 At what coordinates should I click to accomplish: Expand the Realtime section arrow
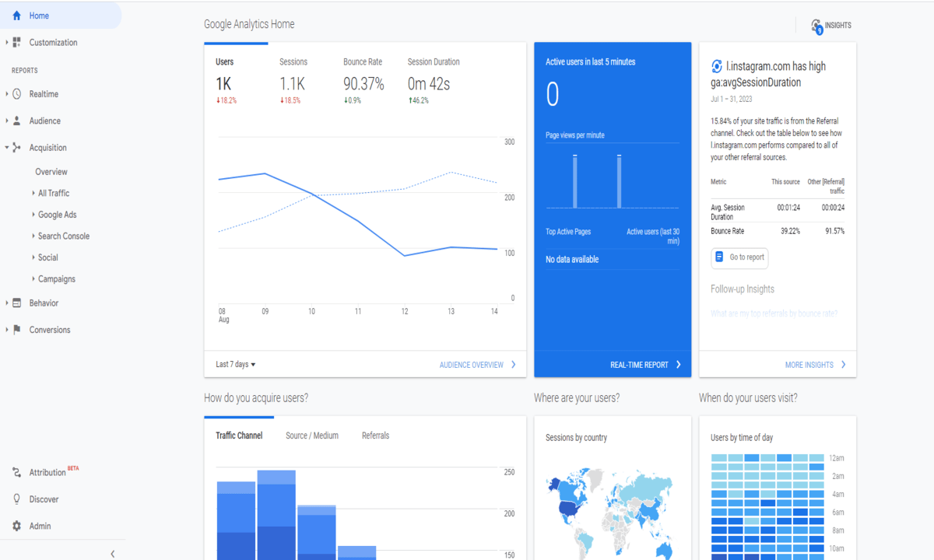tap(7, 94)
